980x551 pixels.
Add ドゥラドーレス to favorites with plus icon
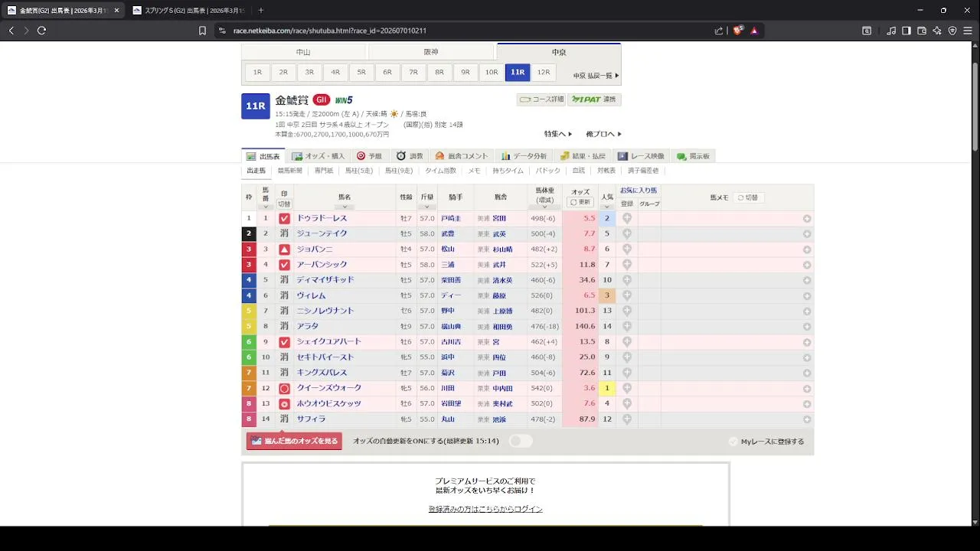point(627,218)
